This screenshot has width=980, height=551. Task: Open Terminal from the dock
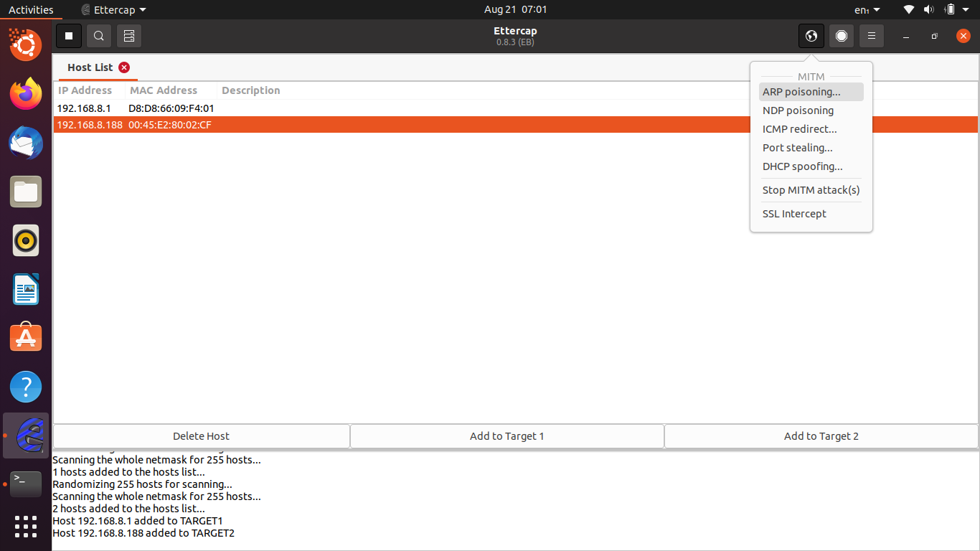[26, 484]
